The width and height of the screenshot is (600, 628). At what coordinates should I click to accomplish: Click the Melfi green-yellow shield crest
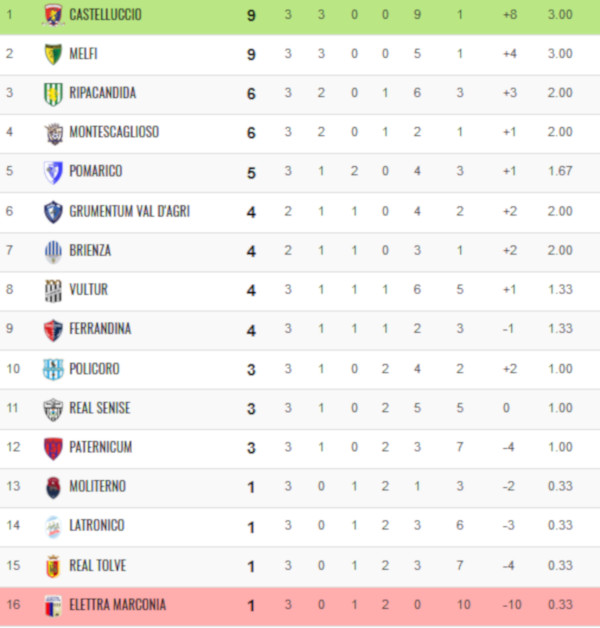53,54
